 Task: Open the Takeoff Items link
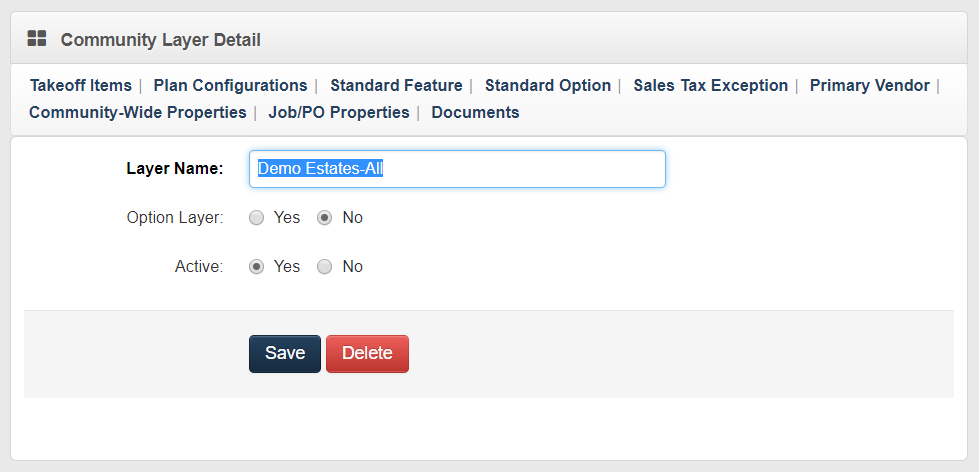tap(81, 86)
